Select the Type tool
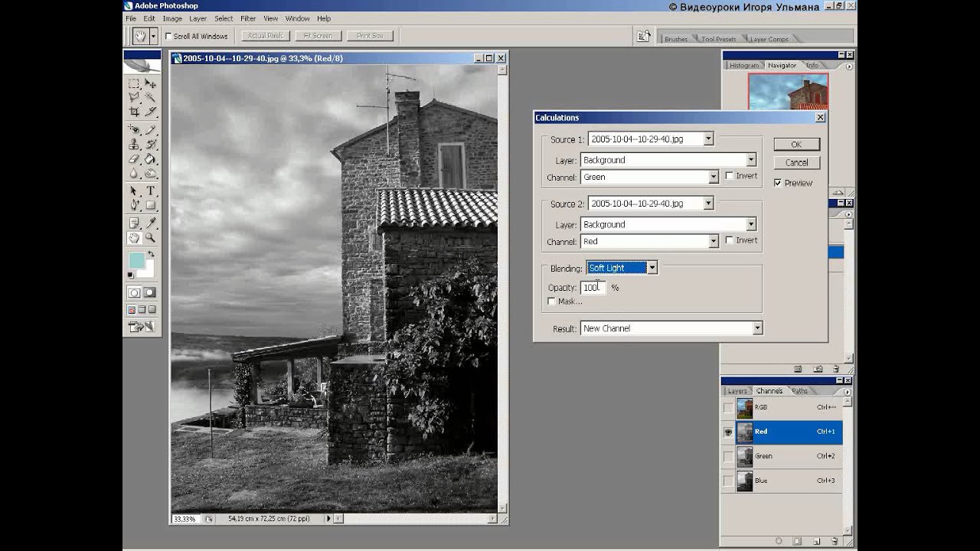Image resolution: width=980 pixels, height=551 pixels. pos(150,191)
